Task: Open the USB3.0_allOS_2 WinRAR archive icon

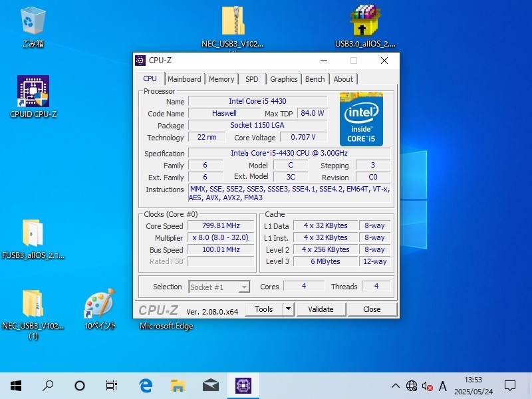Action: coord(365,21)
